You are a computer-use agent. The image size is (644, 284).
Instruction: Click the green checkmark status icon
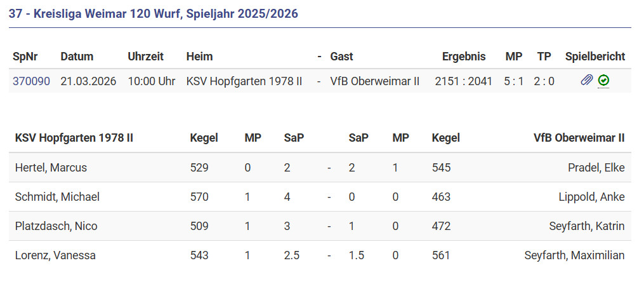pos(603,81)
